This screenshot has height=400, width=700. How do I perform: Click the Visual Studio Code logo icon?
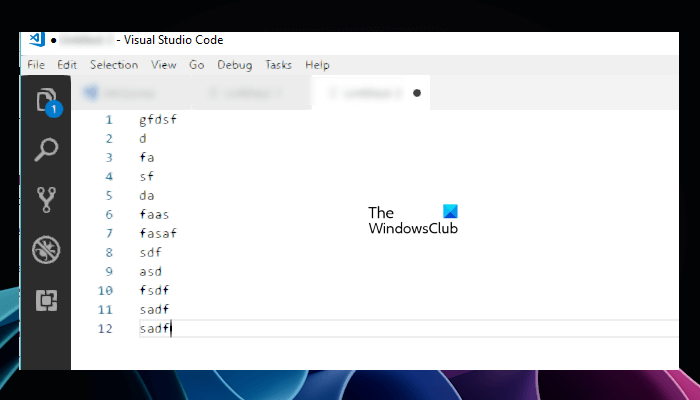tap(37, 39)
